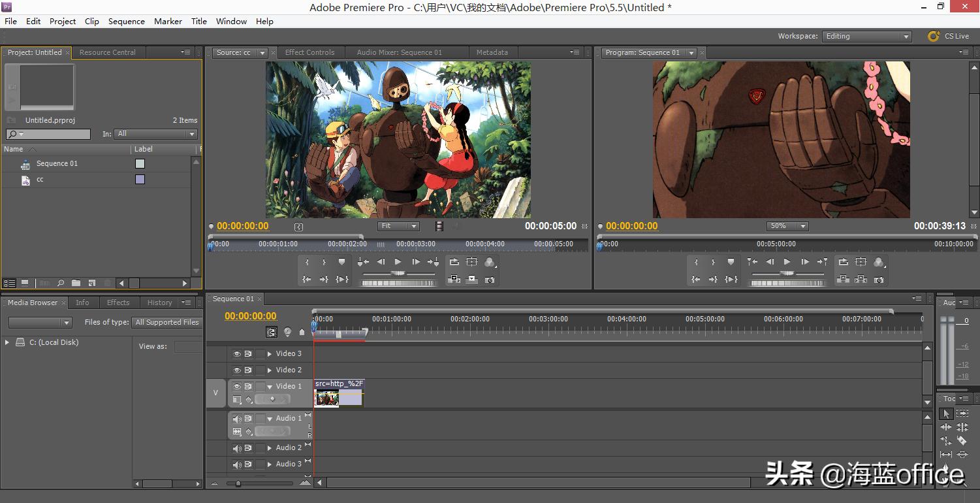Expand the Video 2 track triangle
This screenshot has height=503, width=980.
pos(269,370)
